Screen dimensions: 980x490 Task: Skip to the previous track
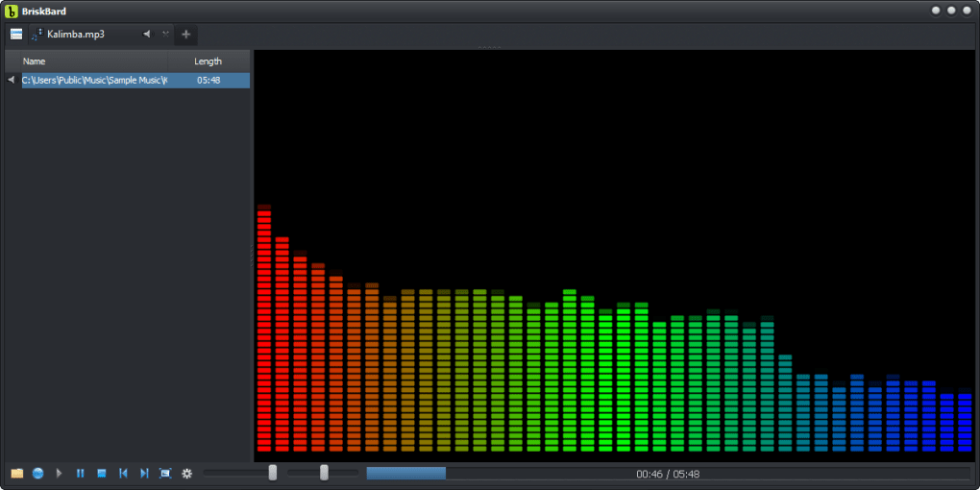tap(123, 474)
